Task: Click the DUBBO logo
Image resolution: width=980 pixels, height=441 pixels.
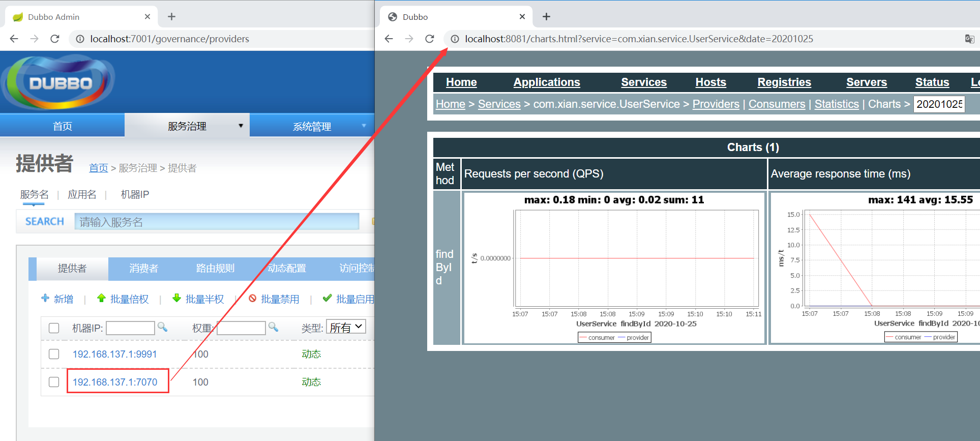Action: click(58, 82)
